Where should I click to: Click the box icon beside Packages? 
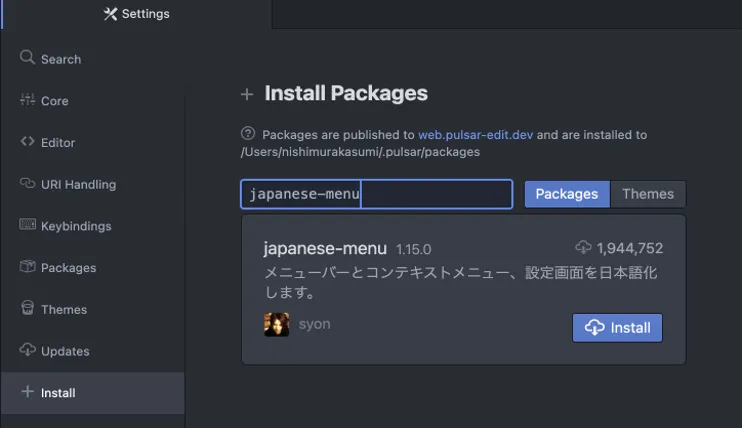[27, 266]
